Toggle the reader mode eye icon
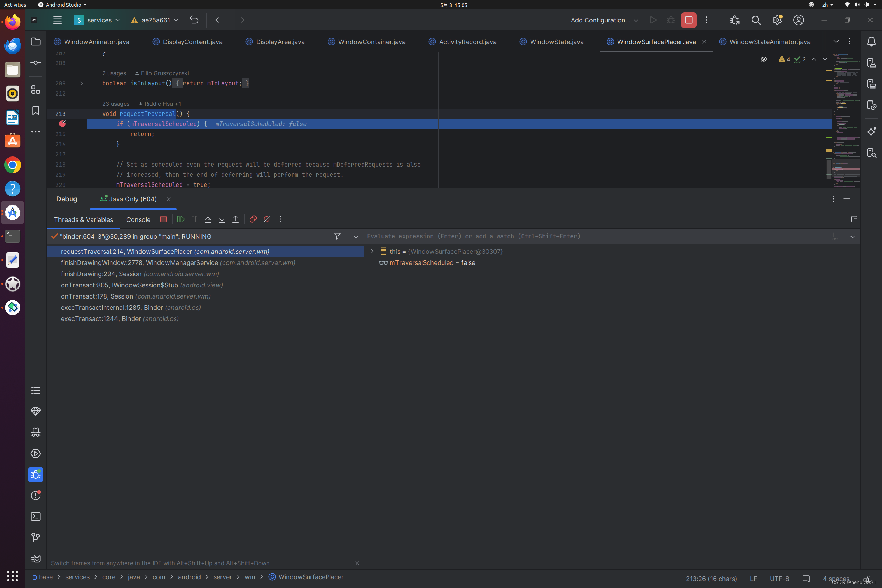The image size is (882, 588). [x=763, y=59]
